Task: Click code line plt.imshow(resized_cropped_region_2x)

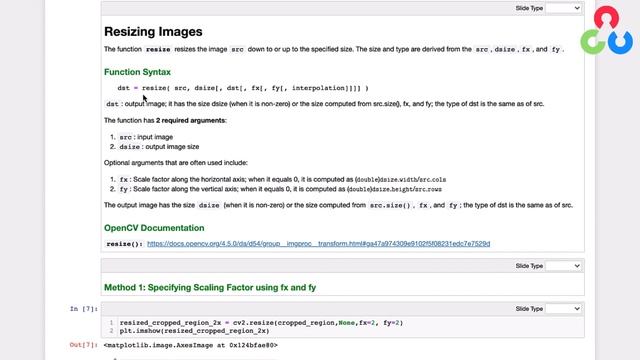Action: click(x=194, y=331)
